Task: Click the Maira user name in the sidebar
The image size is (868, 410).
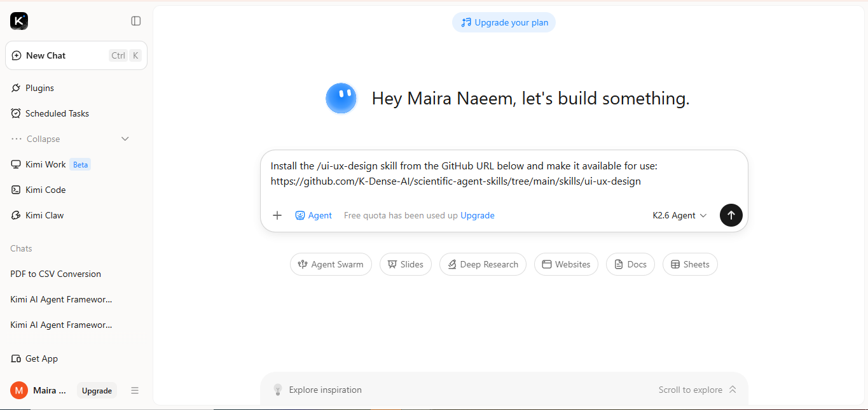Action: point(50,390)
